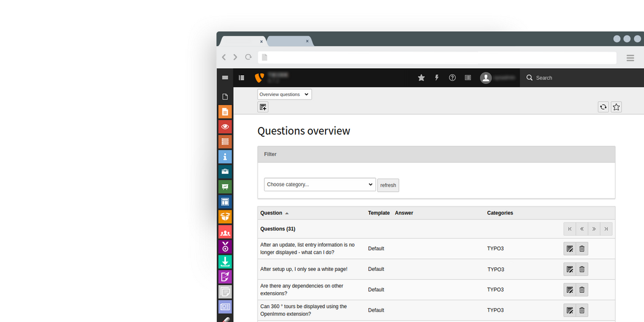This screenshot has width=644, height=322.
Task: Go to the next page of questions
Action: pyautogui.click(x=594, y=229)
